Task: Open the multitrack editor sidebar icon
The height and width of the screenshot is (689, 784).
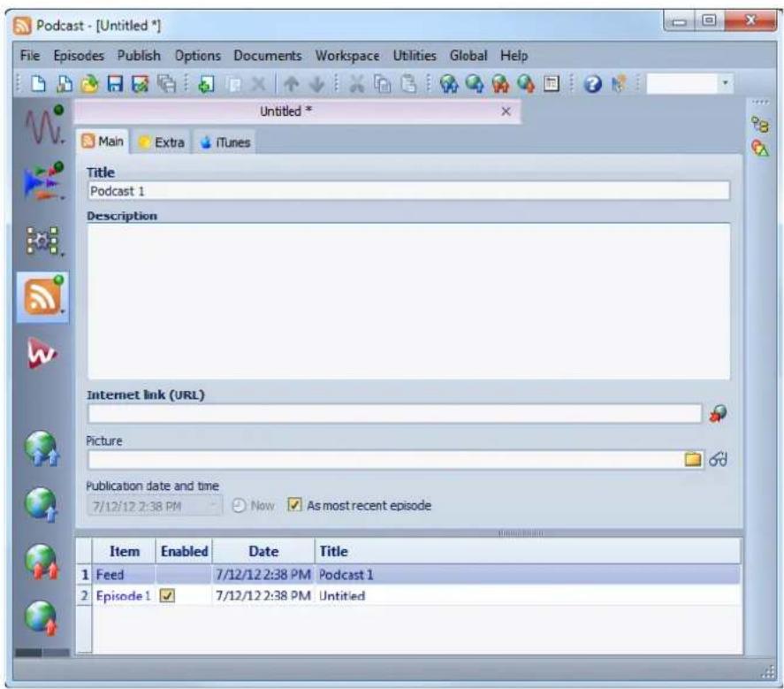Action: click(44, 181)
